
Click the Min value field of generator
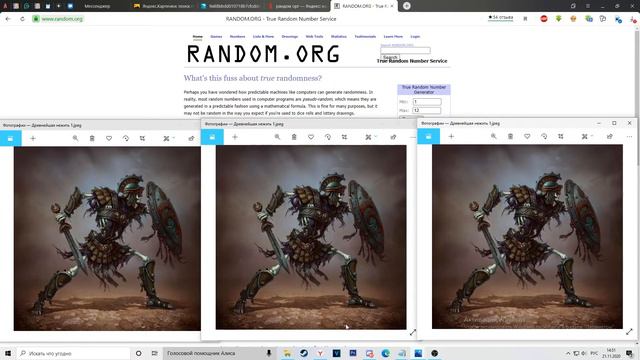(x=427, y=102)
